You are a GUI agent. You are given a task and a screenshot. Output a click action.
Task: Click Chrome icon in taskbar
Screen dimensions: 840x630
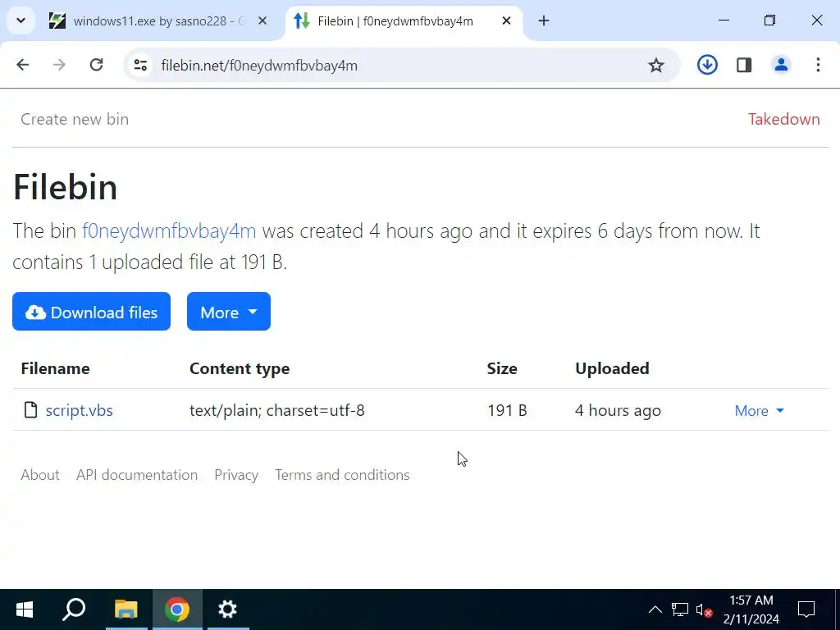click(177, 609)
